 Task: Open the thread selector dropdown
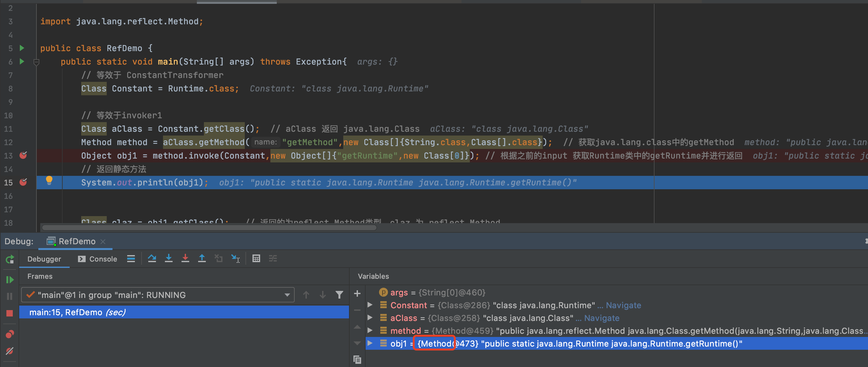click(x=287, y=295)
